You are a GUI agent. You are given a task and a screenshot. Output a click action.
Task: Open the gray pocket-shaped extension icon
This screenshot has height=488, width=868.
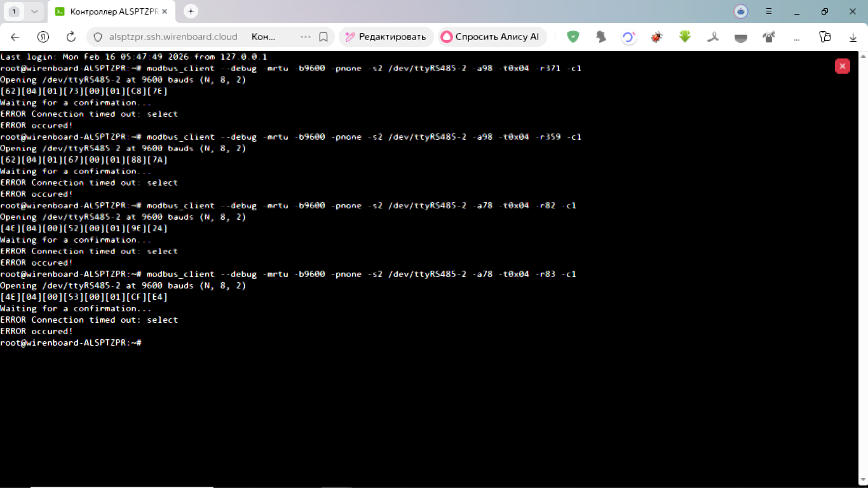(x=741, y=37)
